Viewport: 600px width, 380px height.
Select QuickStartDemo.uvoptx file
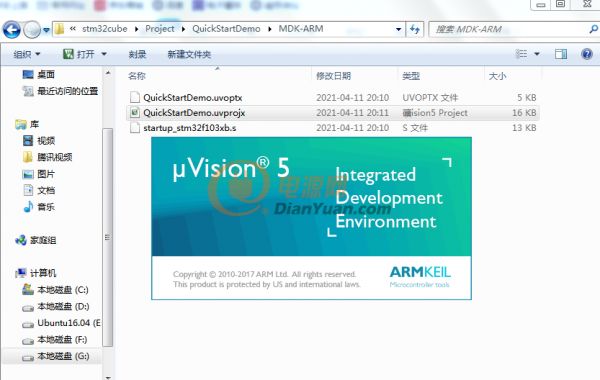pos(333,98)
